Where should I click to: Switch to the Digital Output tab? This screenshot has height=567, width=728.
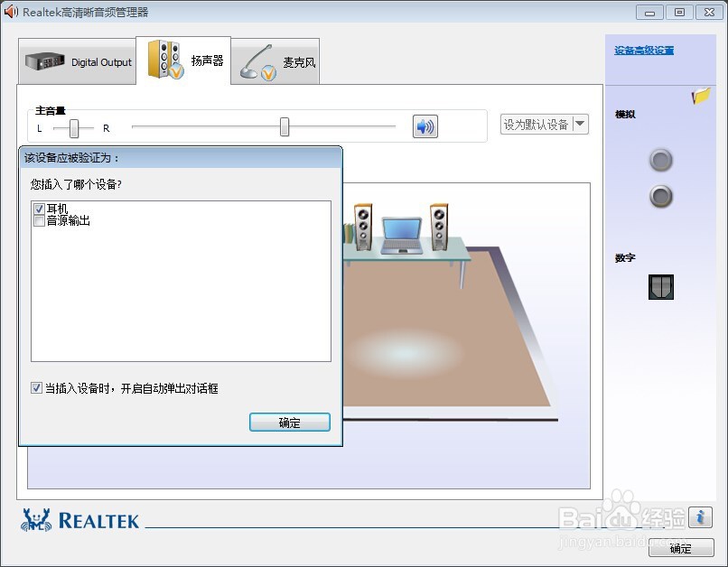77,61
